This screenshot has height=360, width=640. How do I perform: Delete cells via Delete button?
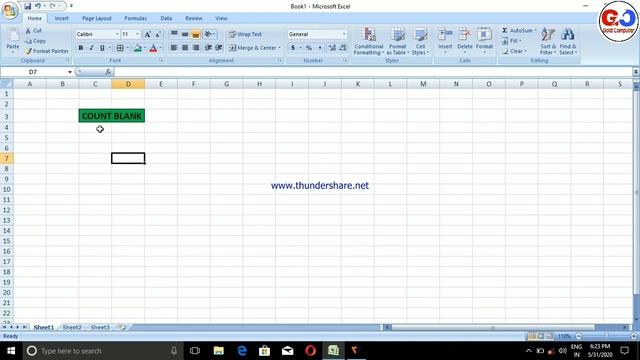point(464,40)
